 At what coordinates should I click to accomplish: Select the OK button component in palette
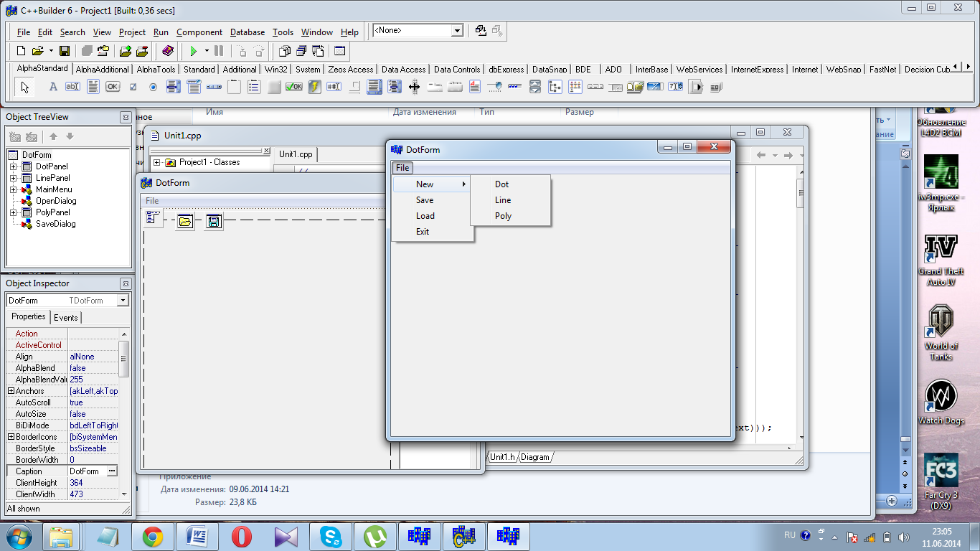(x=113, y=87)
